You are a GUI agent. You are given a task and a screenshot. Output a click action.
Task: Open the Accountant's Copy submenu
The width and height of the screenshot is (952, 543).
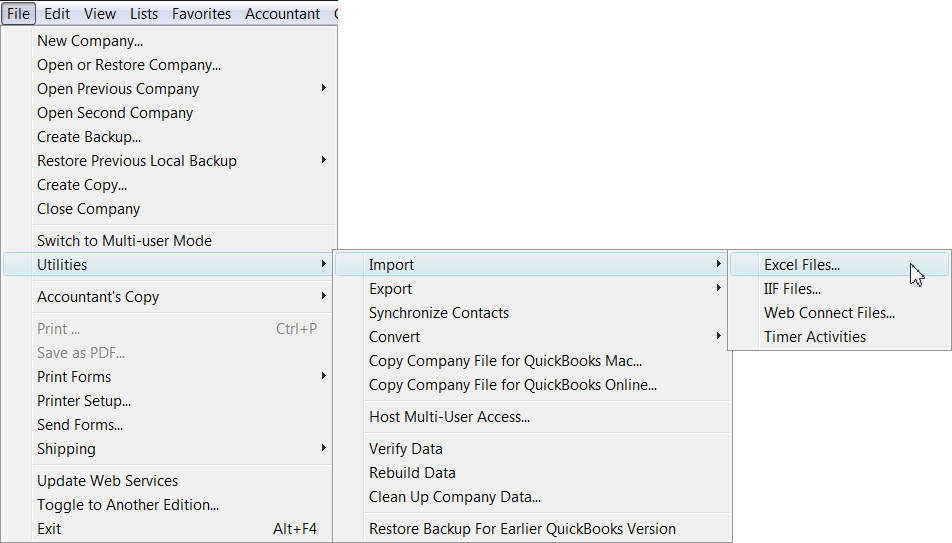click(x=98, y=297)
